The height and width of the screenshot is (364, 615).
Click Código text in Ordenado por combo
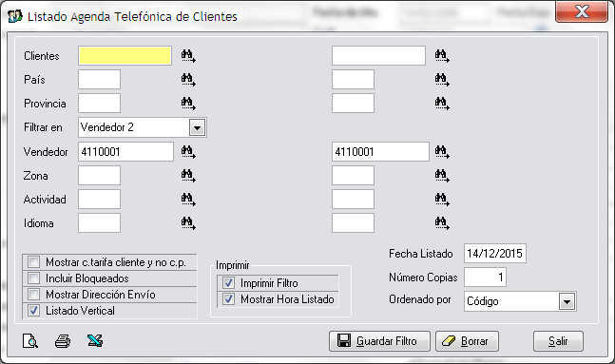coord(483,301)
